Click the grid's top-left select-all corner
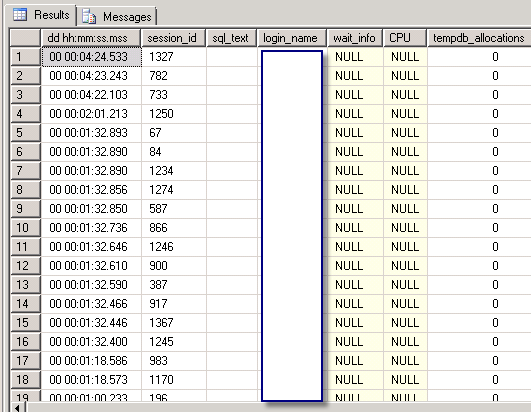This screenshot has height=412, width=531. coord(25,38)
